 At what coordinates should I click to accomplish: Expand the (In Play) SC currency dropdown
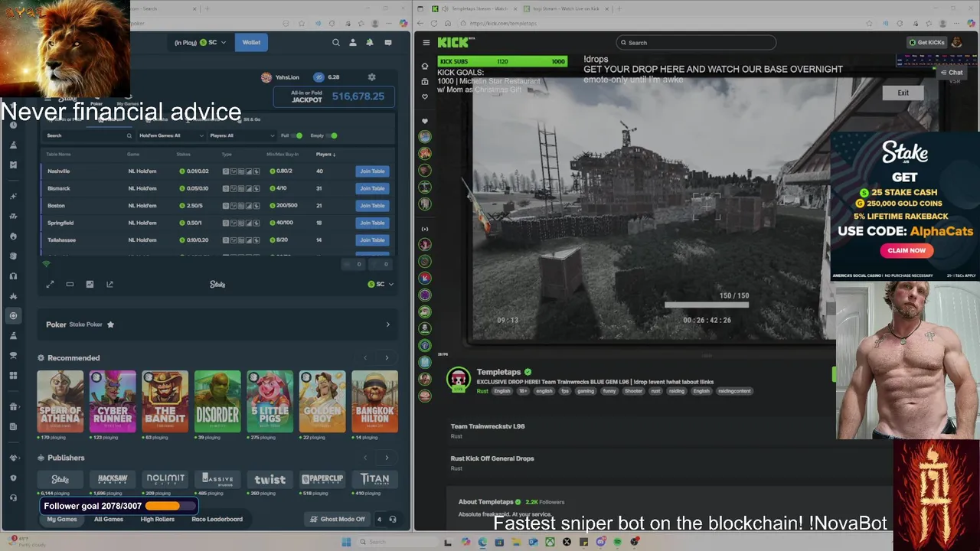tap(200, 43)
